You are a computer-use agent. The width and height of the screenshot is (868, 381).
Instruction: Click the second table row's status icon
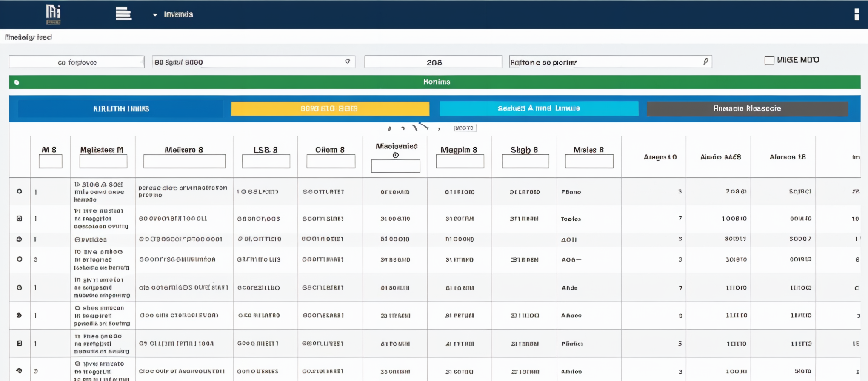click(19, 218)
